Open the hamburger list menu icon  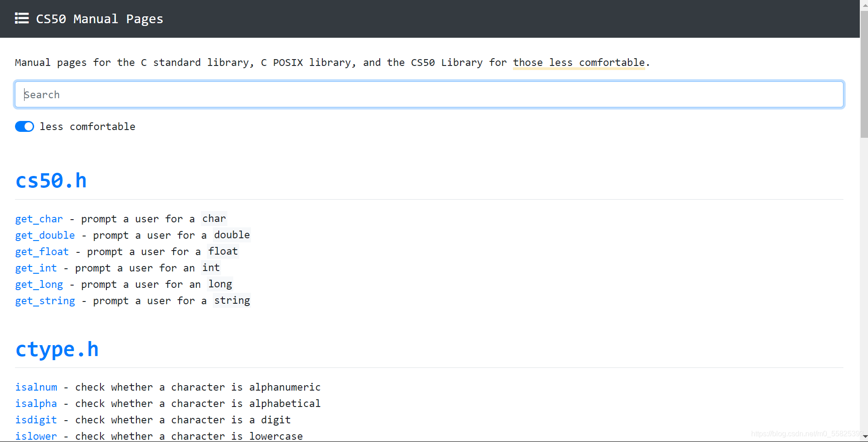[22, 18]
